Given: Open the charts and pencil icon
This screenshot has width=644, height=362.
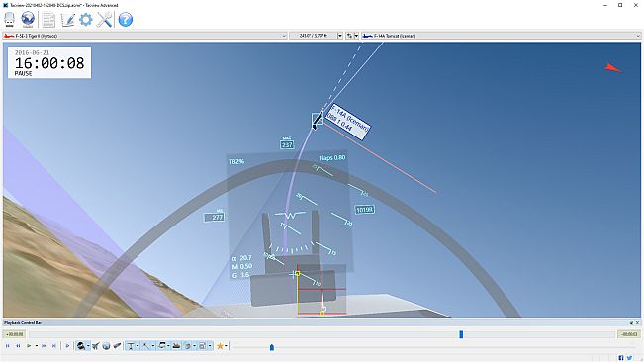Looking at the screenshot, I should point(67,20).
